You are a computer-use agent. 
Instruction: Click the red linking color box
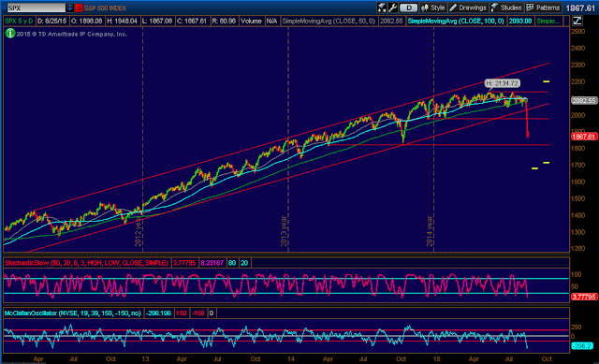click(x=79, y=7)
